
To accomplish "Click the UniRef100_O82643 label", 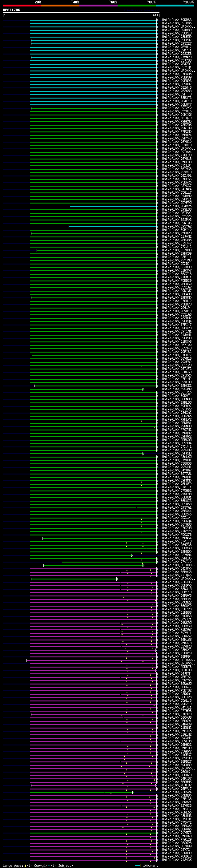I will (x=177, y=88).
